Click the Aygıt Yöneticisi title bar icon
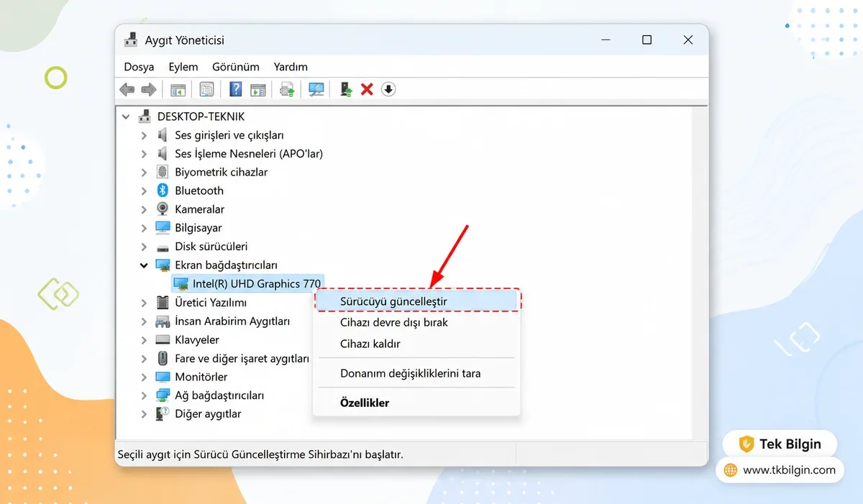This screenshot has height=504, width=863. [x=131, y=40]
